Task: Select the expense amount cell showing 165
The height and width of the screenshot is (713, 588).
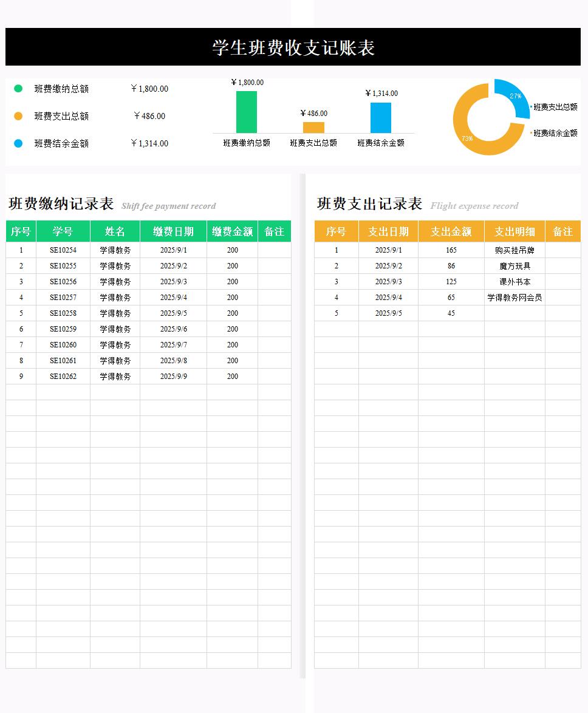Action: [x=451, y=250]
